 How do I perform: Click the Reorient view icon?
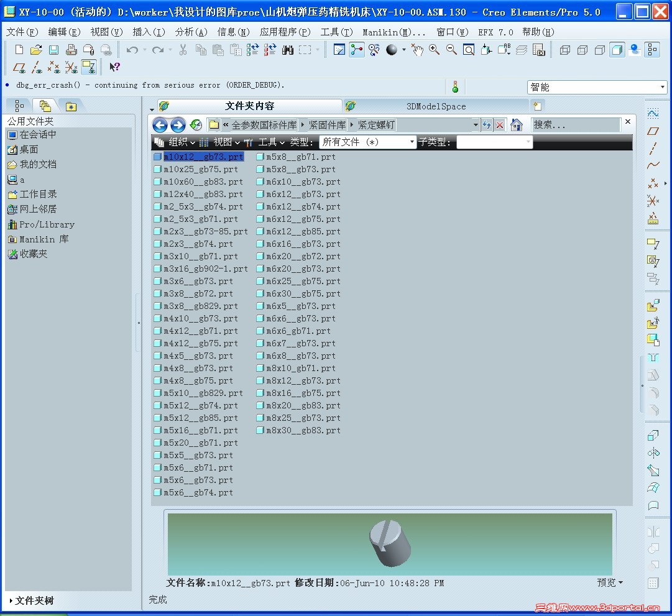[486, 50]
